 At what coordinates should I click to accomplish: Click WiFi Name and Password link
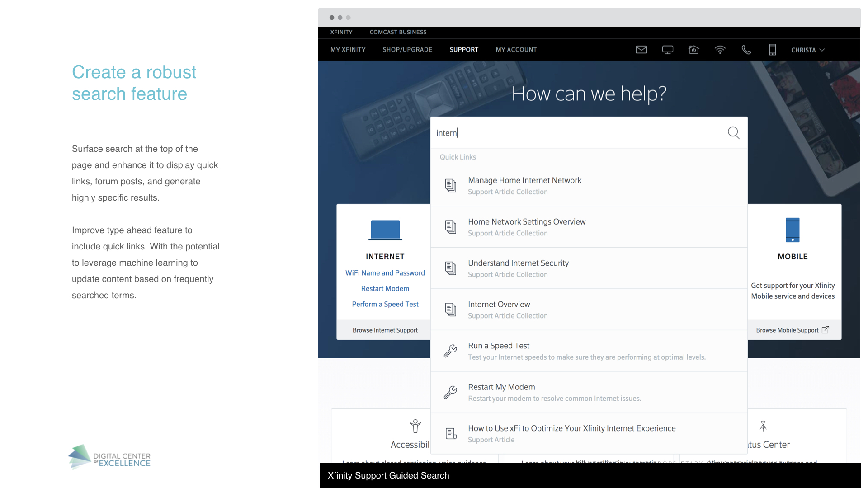pos(385,273)
